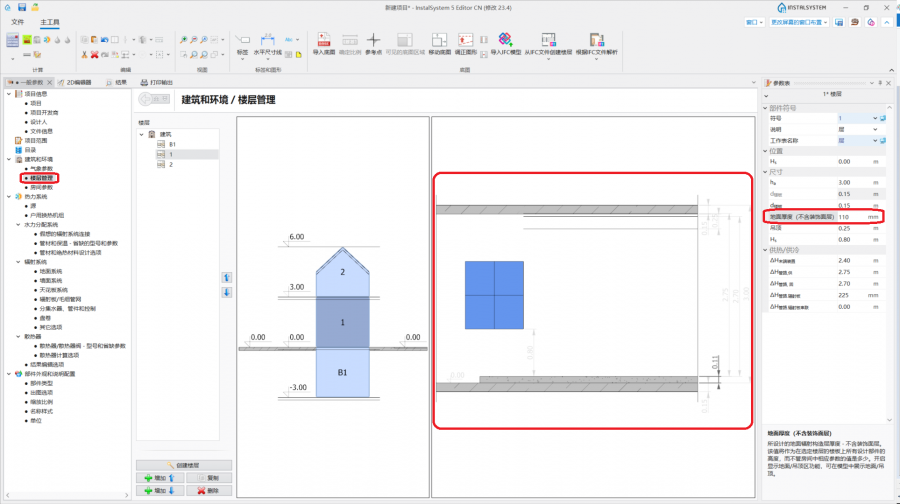This screenshot has height=504, width=900.
Task: Click the 参考点 reference point tool
Action: (373, 43)
